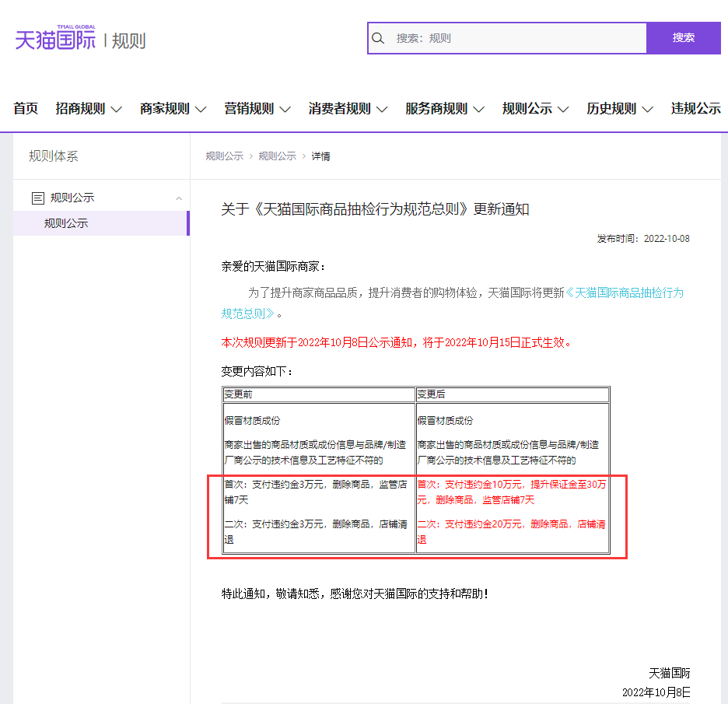
Task: Click the 详情 breadcrumb item
Action: pos(320,156)
